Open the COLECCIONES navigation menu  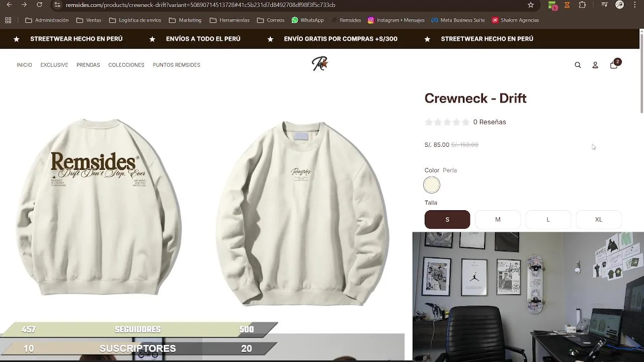pyautogui.click(x=126, y=65)
